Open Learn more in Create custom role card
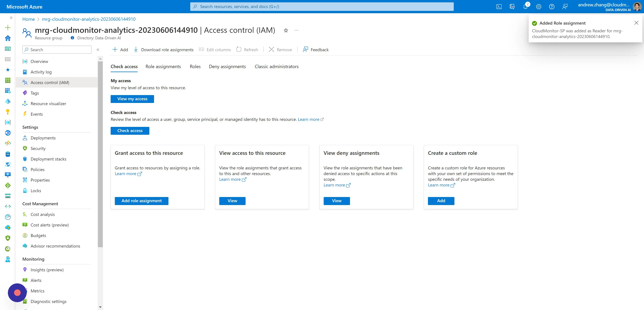Image resolution: width=644 pixels, height=310 pixels. [x=441, y=185]
